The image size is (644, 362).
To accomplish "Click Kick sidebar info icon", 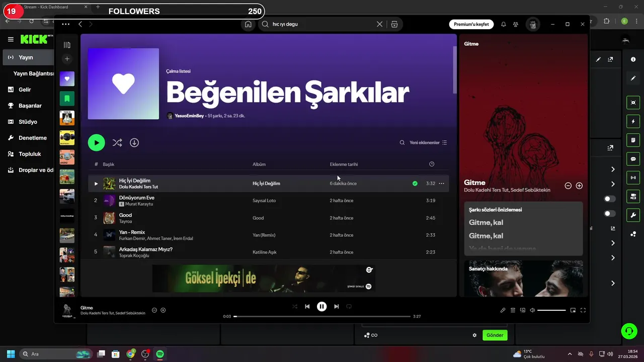I will (x=633, y=59).
